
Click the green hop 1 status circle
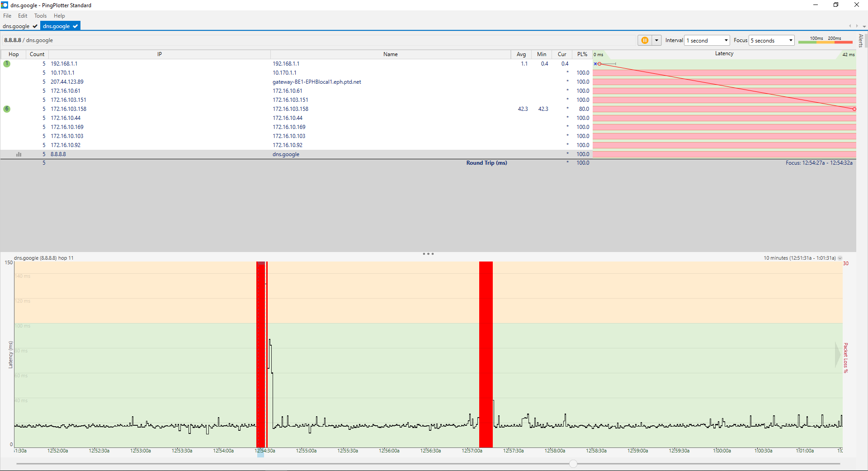pyautogui.click(x=7, y=64)
